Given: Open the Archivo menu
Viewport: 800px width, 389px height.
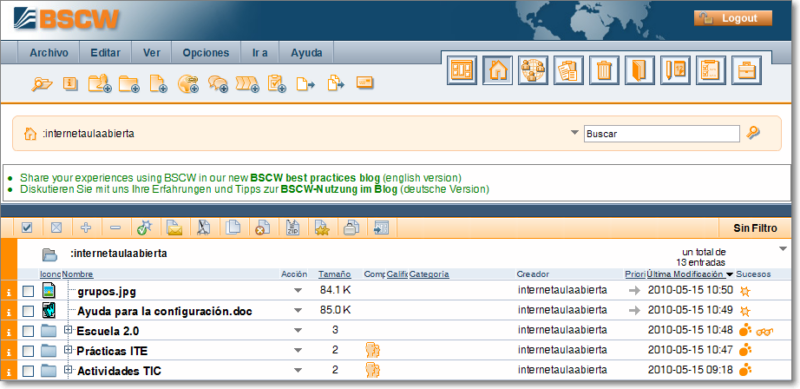Looking at the screenshot, I should point(49,53).
